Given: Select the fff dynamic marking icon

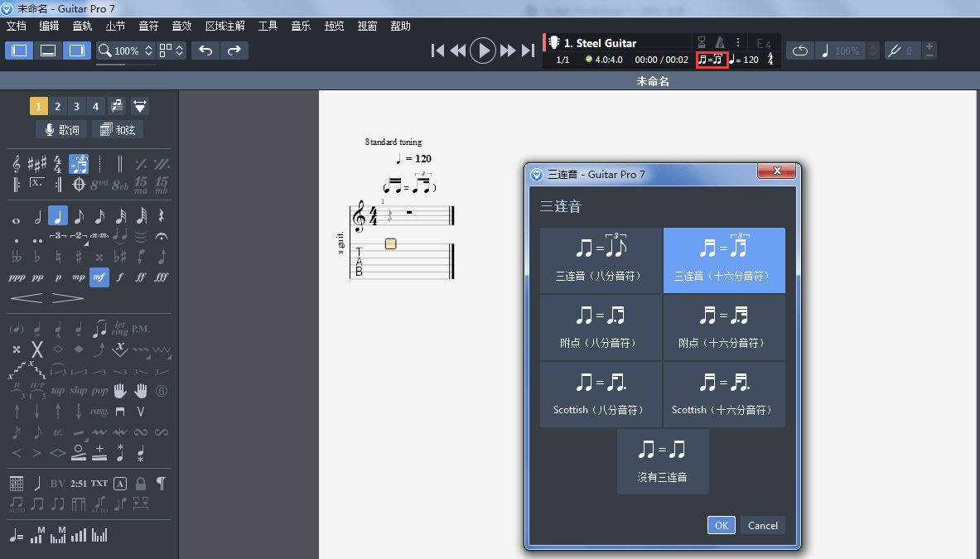Looking at the screenshot, I should point(161,277).
